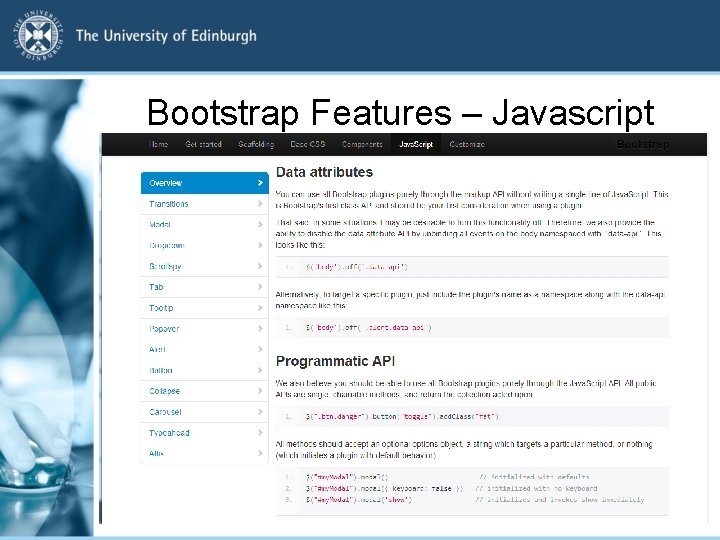Click the chevron on the Alert row
Viewport: 720px width, 540px height.
point(260,349)
